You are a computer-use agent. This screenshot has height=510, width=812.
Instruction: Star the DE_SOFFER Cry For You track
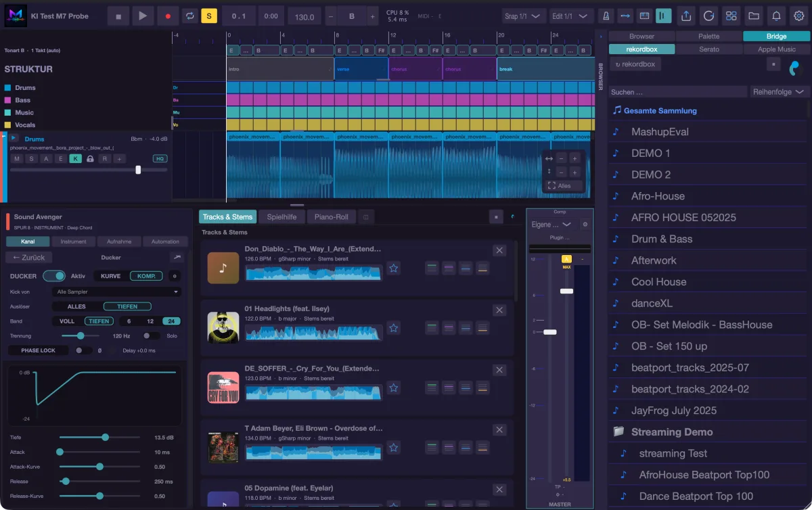pyautogui.click(x=393, y=388)
